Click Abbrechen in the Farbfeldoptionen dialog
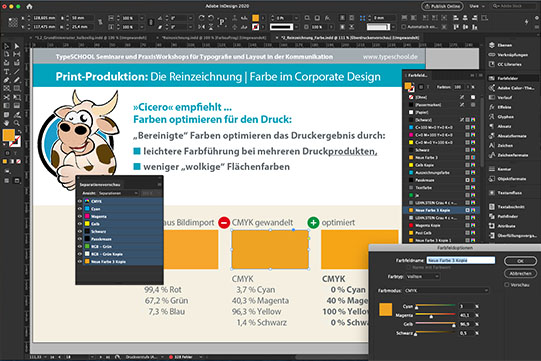Image resolution: width=541 pixels, height=361 pixels. point(520,274)
